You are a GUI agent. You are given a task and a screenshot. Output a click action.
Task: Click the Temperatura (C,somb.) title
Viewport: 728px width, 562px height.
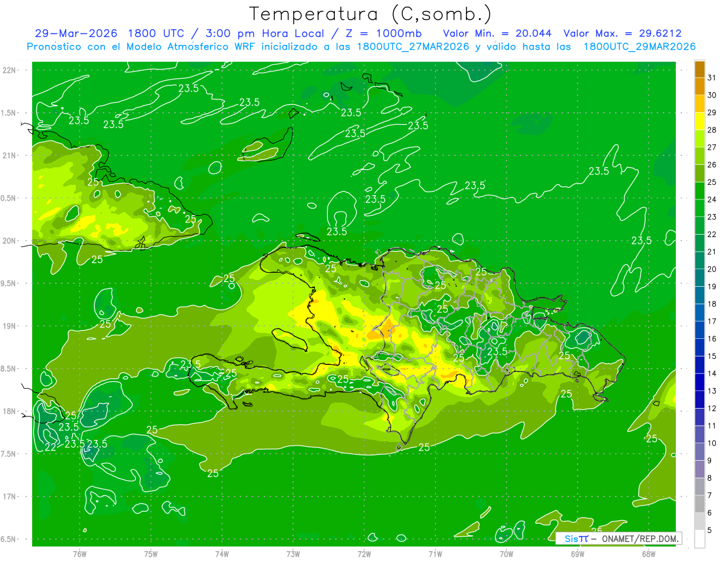click(370, 14)
